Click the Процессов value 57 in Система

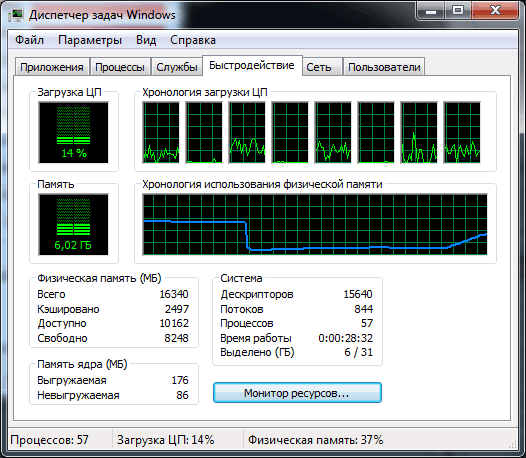click(x=367, y=323)
